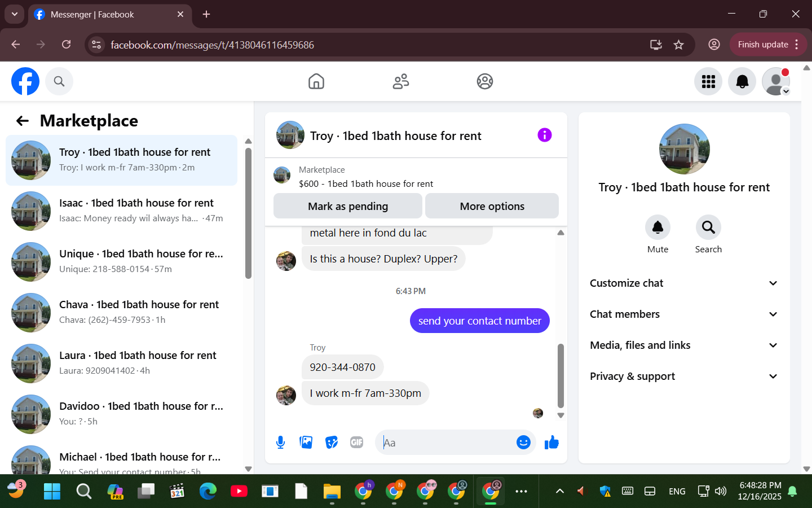Screen dimensions: 812x508
Task: Open the listing photo in the right panel
Action: coord(684,149)
